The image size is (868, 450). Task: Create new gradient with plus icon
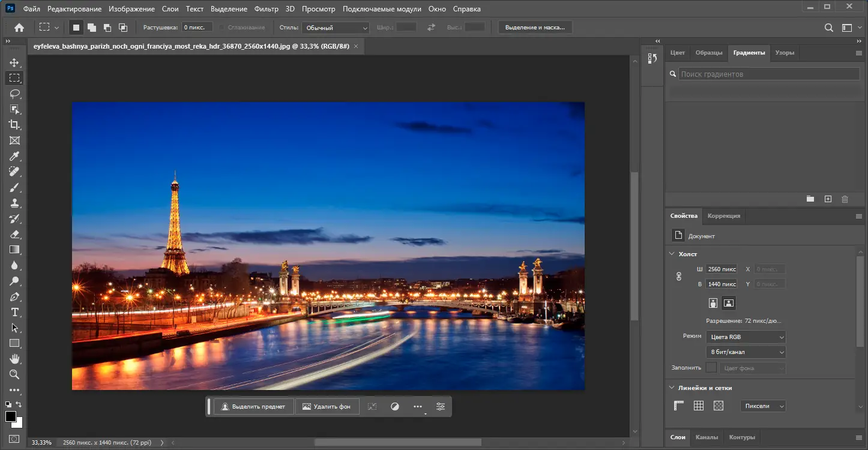click(828, 199)
